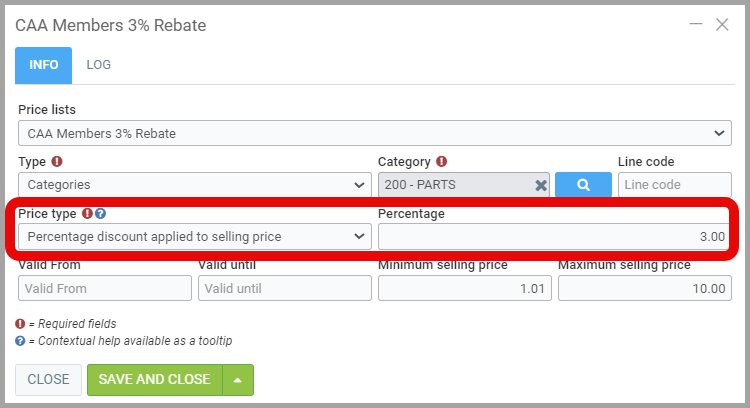Click Price type contextual help icon
750x408 pixels.
101,213
